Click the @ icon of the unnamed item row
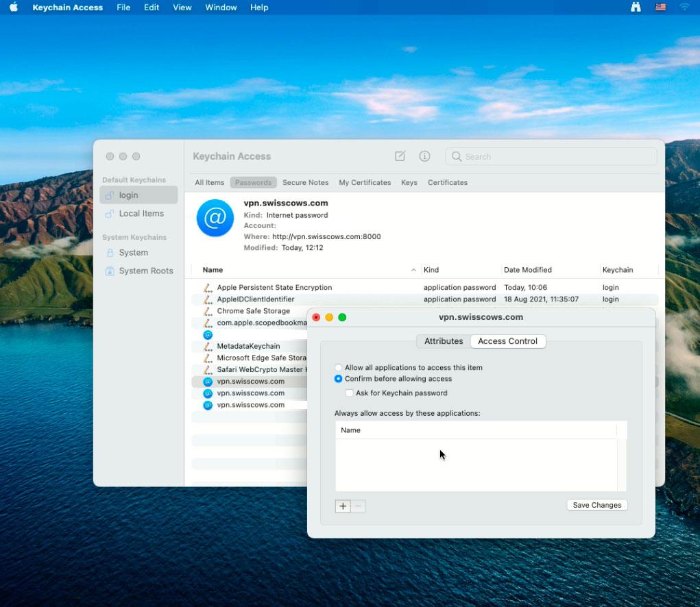This screenshot has width=700, height=607. (208, 334)
